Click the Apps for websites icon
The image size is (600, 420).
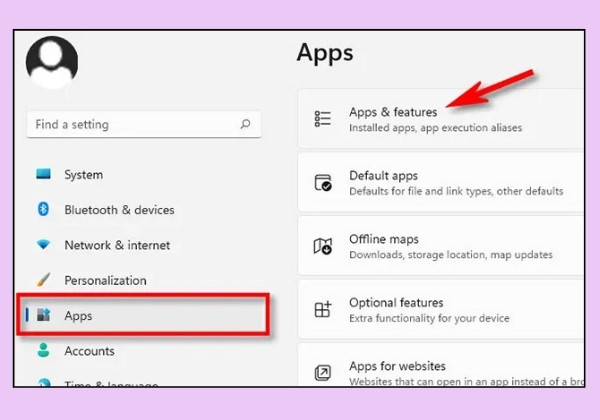(323, 373)
